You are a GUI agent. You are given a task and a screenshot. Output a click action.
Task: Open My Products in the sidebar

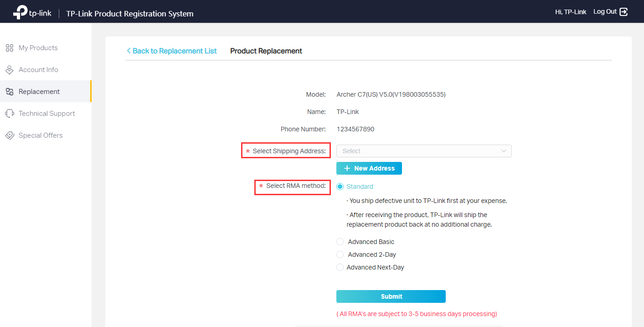38,48
